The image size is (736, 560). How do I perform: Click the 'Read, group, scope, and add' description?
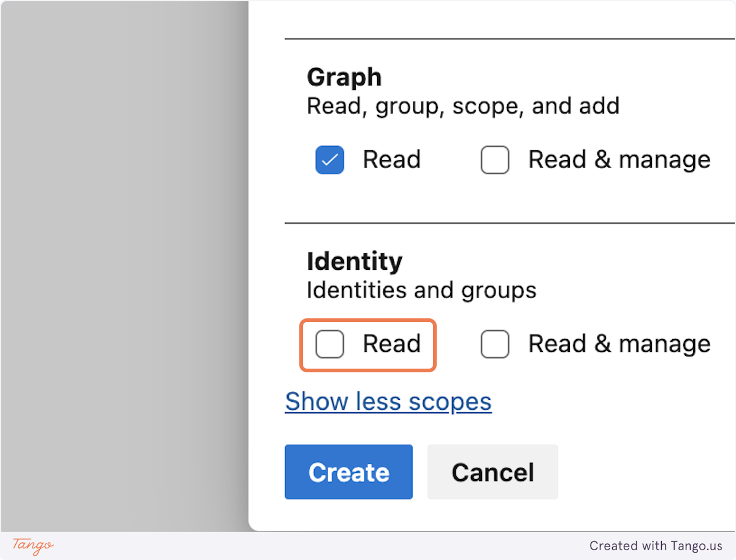click(462, 105)
